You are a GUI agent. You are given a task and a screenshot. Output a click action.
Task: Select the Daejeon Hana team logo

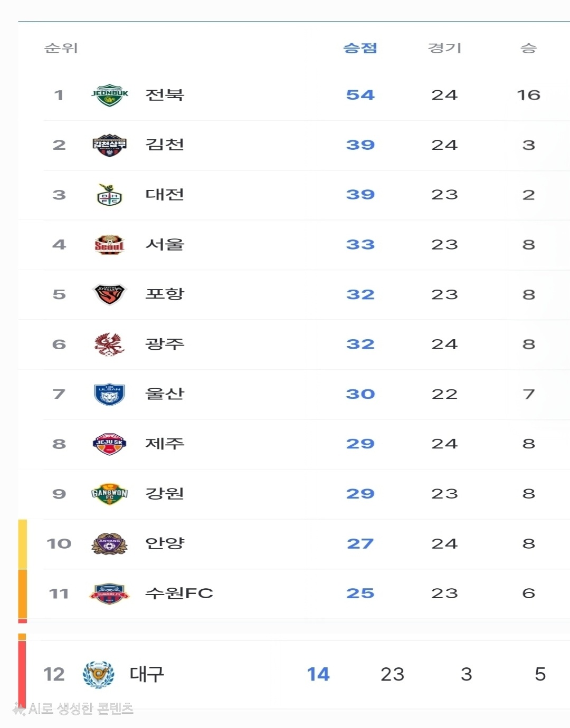[x=110, y=195]
